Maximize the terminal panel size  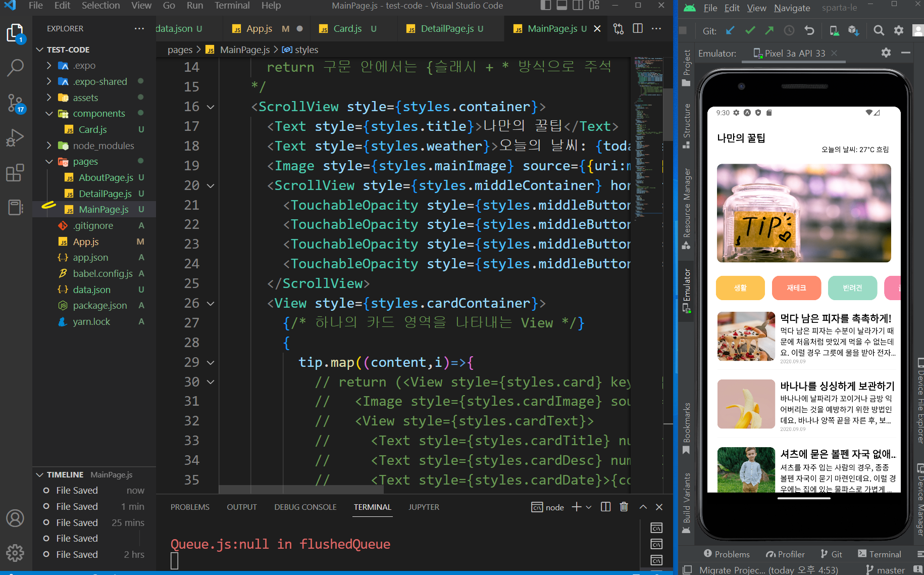(x=643, y=507)
